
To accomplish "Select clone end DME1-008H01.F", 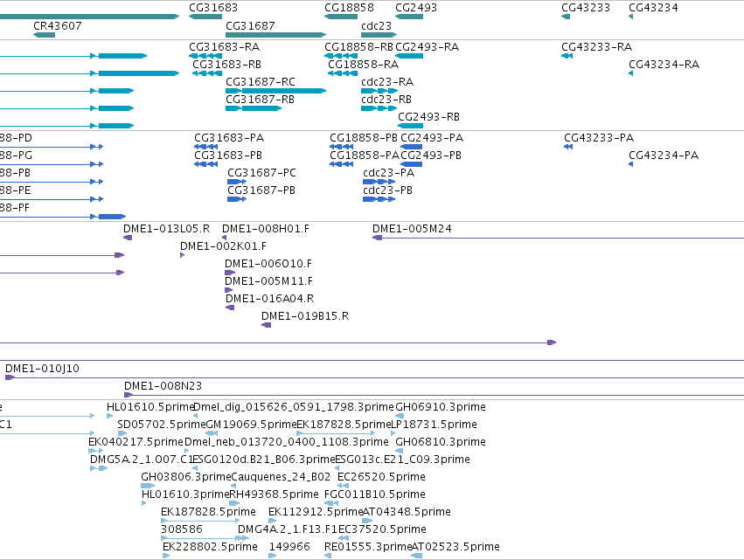I will pyautogui.click(x=266, y=229).
